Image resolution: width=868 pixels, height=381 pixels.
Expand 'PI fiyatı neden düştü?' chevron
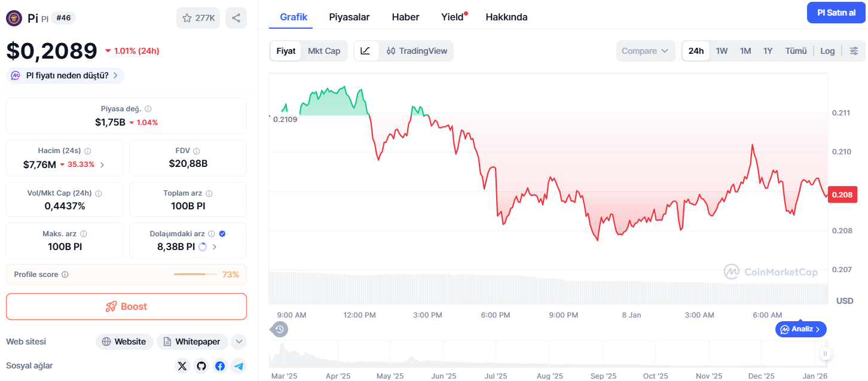(x=115, y=75)
